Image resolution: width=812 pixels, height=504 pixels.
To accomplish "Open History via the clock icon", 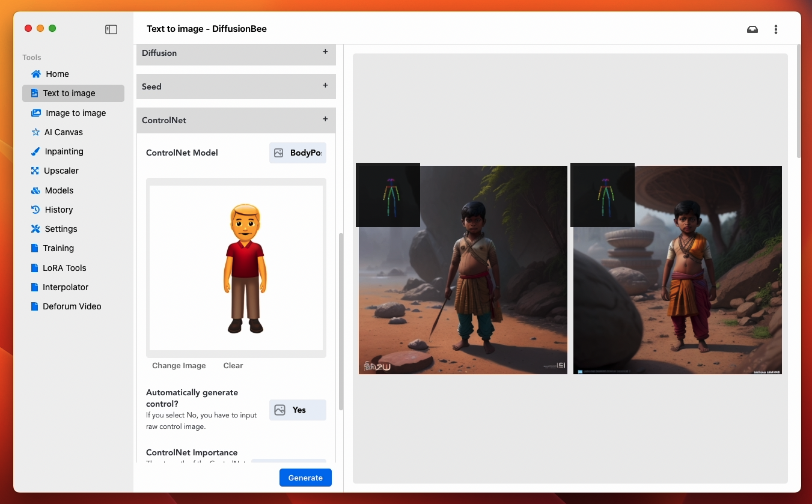I will [x=35, y=210].
